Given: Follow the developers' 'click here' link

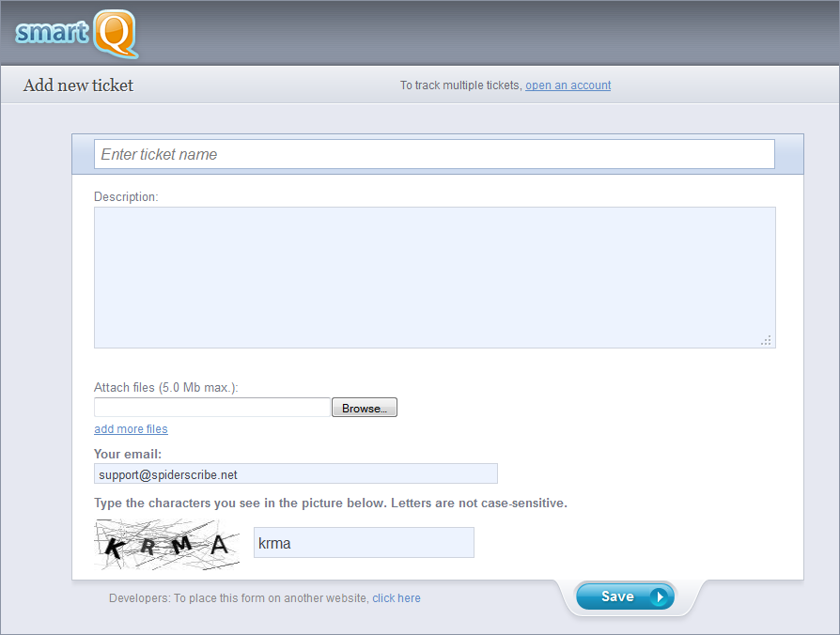Looking at the screenshot, I should (x=396, y=598).
